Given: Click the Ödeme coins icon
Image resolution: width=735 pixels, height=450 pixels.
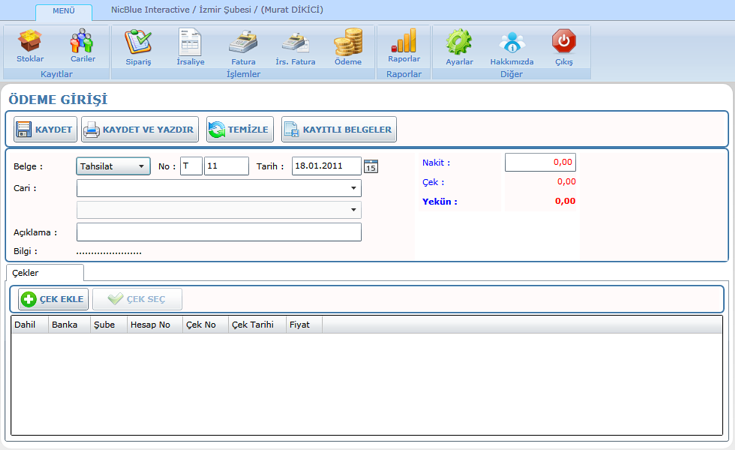Looking at the screenshot, I should pyautogui.click(x=348, y=42).
